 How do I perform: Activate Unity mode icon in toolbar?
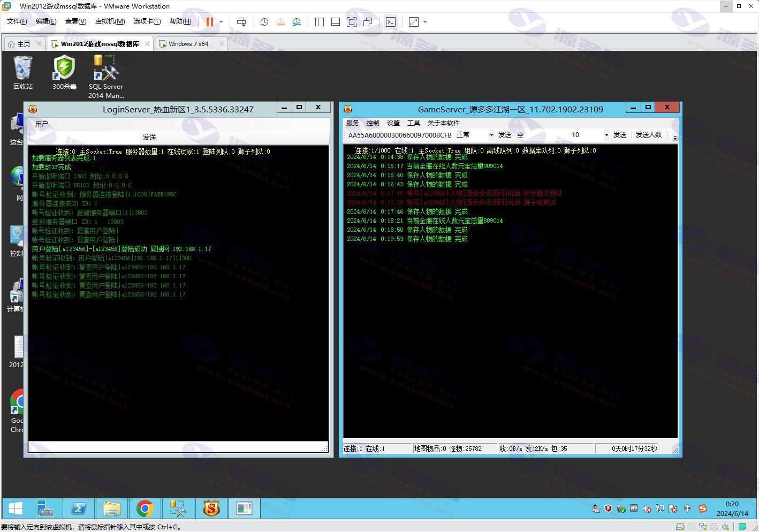tap(368, 22)
